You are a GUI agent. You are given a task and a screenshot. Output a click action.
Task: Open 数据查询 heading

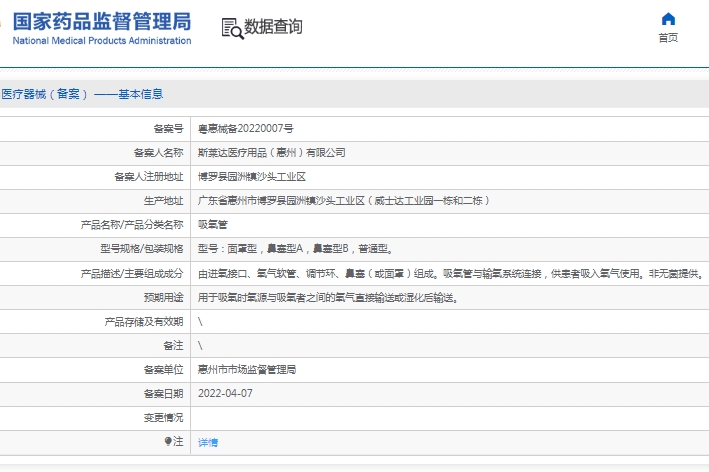pyautogui.click(x=273, y=27)
